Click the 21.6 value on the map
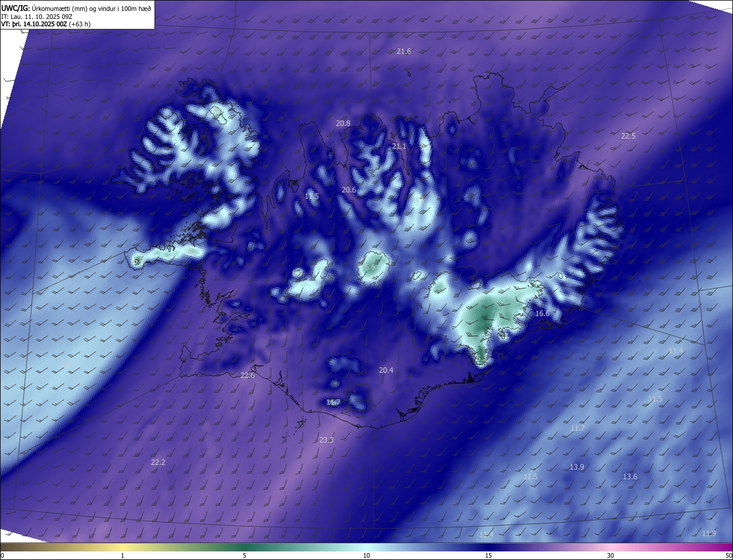The width and height of the screenshot is (733, 560). (x=404, y=52)
